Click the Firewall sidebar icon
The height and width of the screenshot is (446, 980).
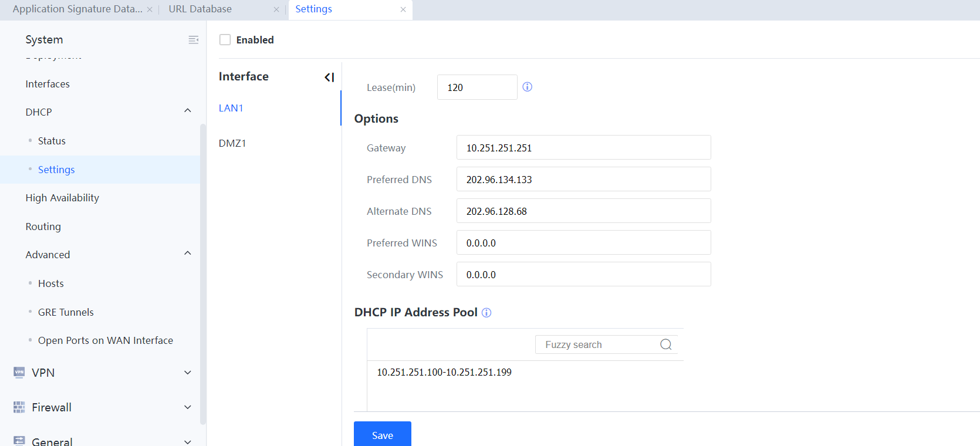(x=19, y=407)
